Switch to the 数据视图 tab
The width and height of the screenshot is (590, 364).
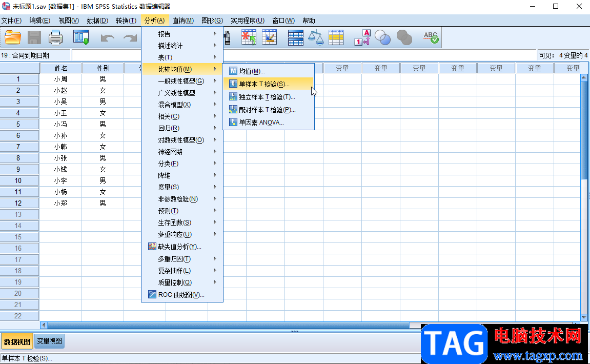coord(17,341)
